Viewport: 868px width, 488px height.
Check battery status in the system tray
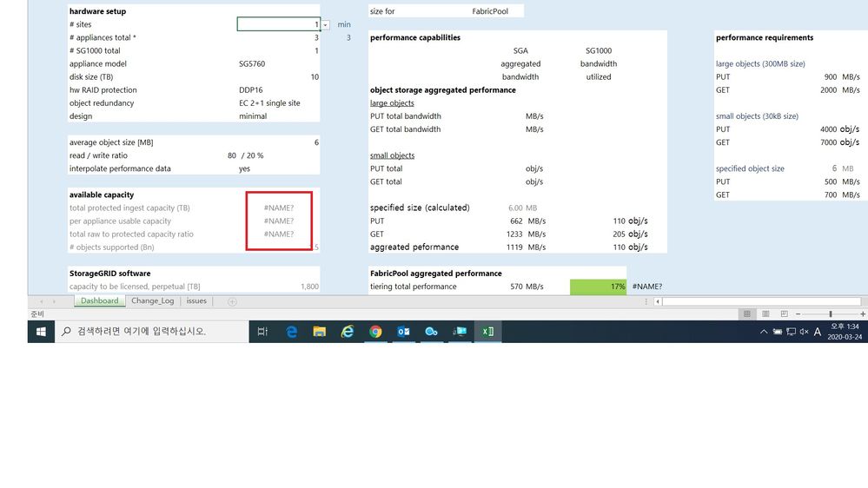pyautogui.click(x=778, y=332)
